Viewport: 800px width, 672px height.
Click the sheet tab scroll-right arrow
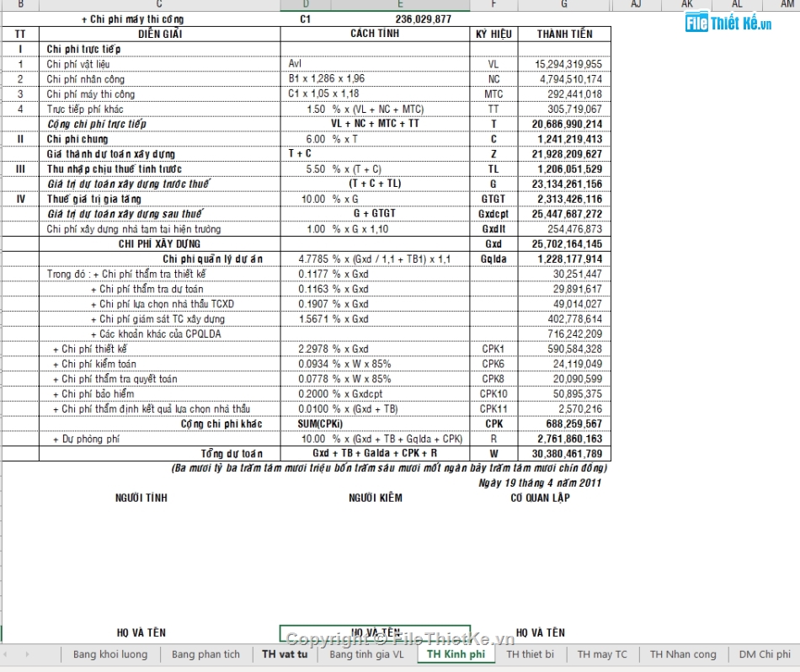[x=27, y=654]
